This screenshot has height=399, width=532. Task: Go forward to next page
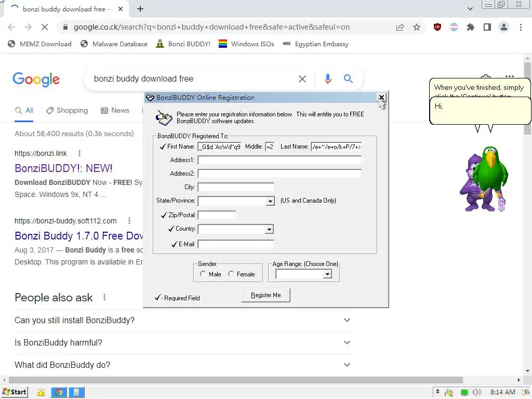point(28,27)
